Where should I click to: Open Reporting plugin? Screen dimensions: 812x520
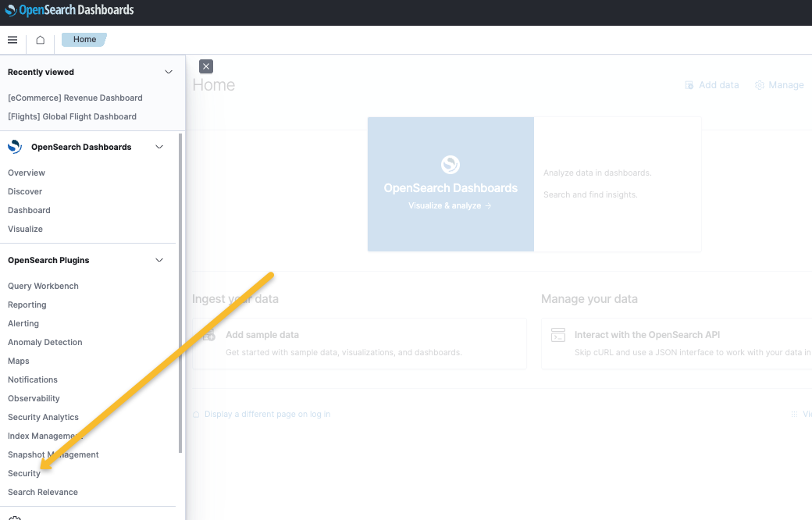pos(27,305)
